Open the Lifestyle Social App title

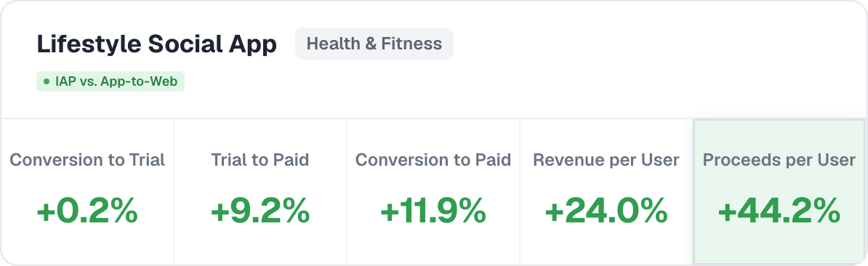click(x=156, y=44)
